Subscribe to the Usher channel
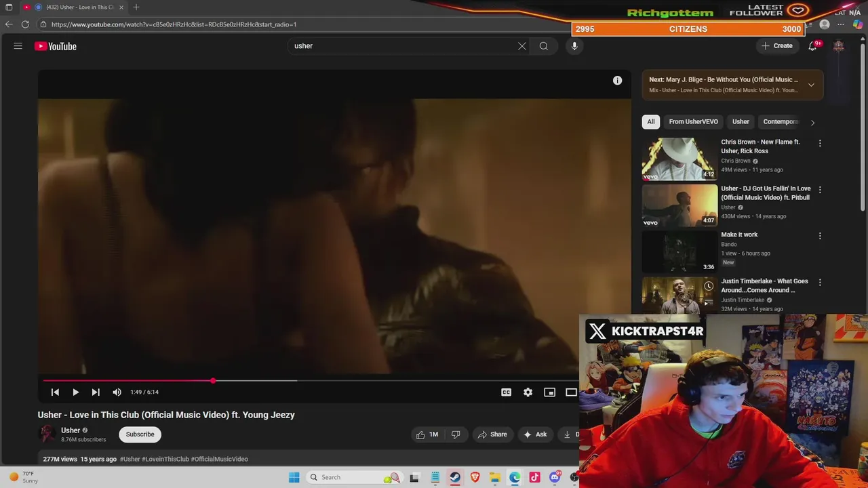 [x=140, y=434]
